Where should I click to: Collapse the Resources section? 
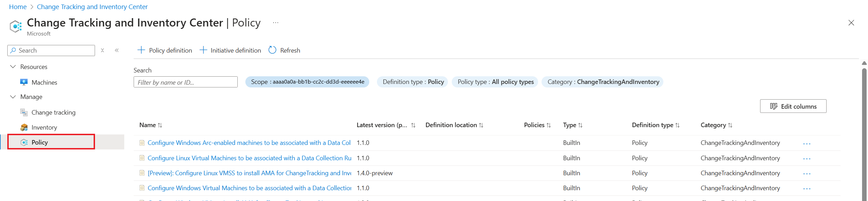[13, 67]
